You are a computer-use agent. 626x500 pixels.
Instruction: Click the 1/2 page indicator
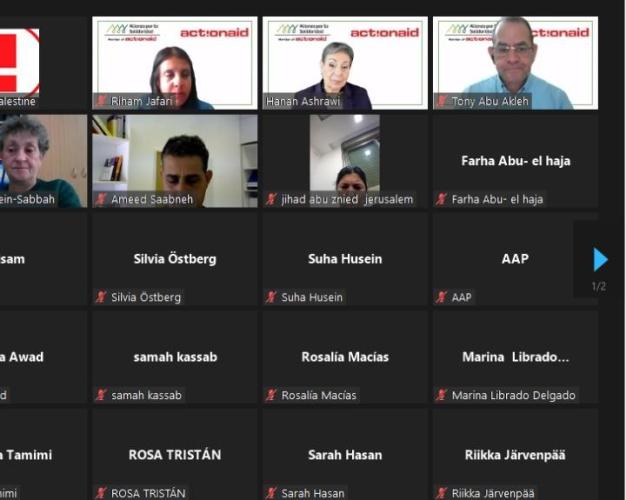[599, 286]
